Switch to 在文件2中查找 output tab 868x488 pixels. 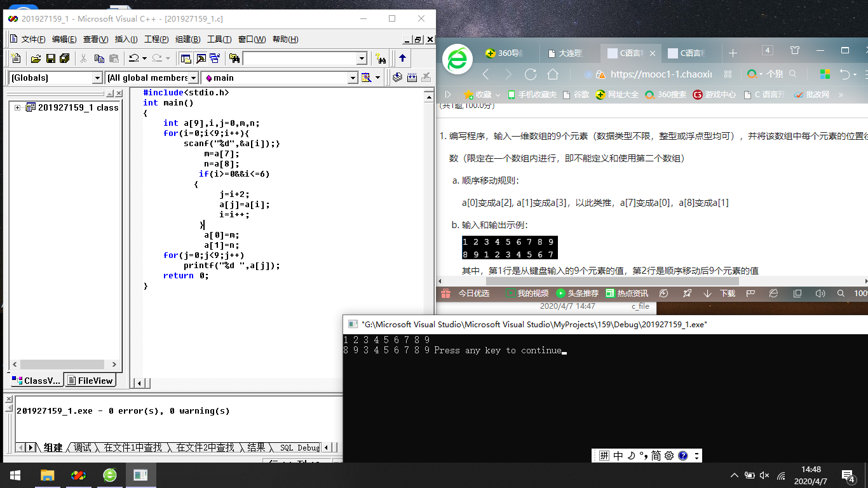pos(205,447)
